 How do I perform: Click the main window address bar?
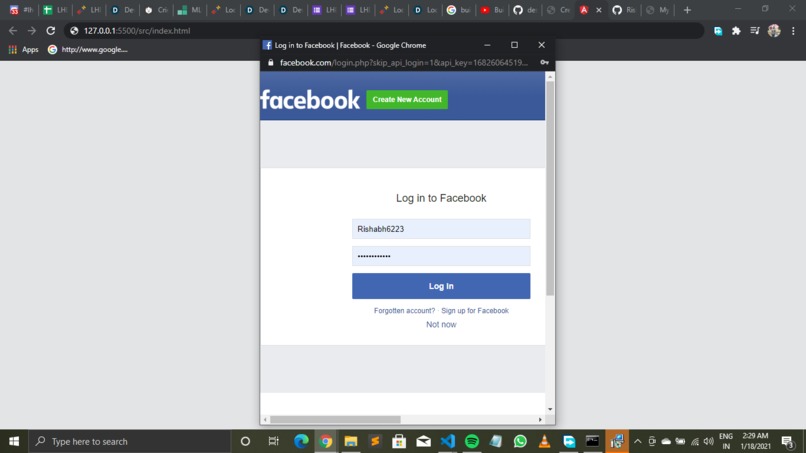[x=383, y=31]
